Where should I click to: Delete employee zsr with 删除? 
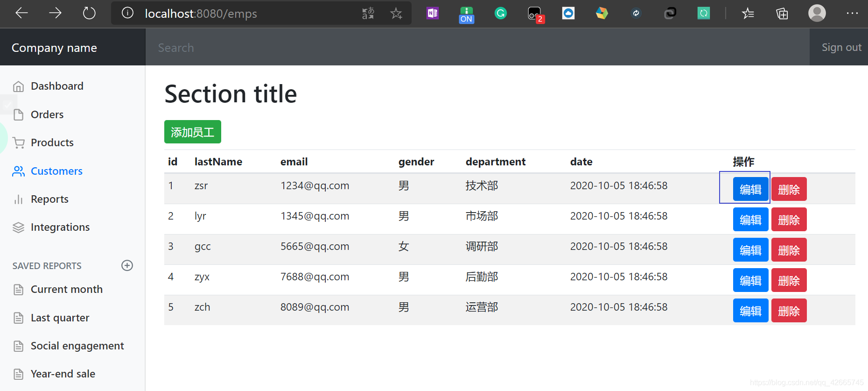(x=789, y=189)
